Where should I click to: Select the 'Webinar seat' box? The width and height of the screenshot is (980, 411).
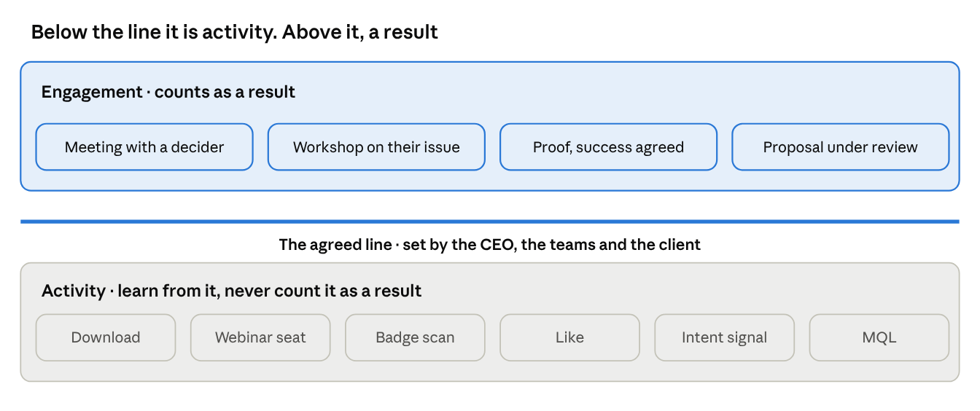pos(260,337)
